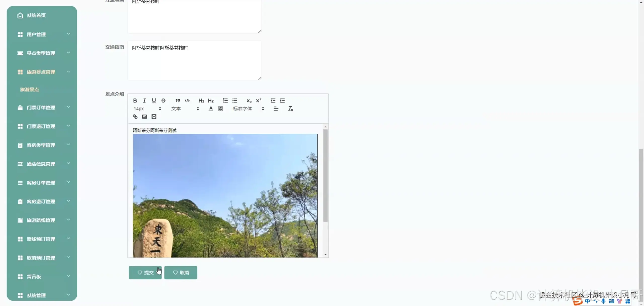Insert a hyperlink with link icon
This screenshot has width=644, height=306.
(x=135, y=117)
